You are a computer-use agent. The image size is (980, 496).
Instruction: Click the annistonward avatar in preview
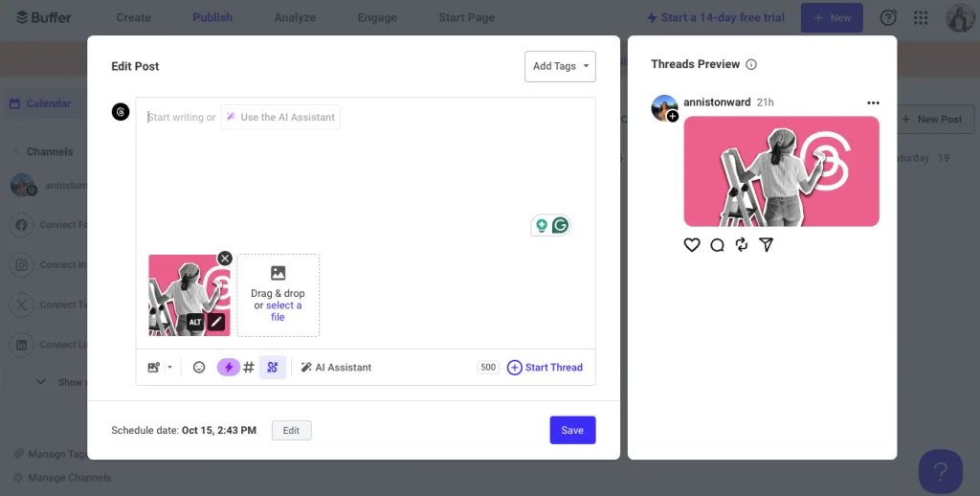664,108
